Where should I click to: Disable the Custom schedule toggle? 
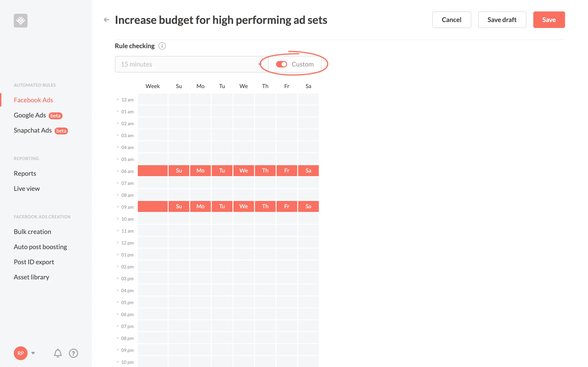point(282,64)
